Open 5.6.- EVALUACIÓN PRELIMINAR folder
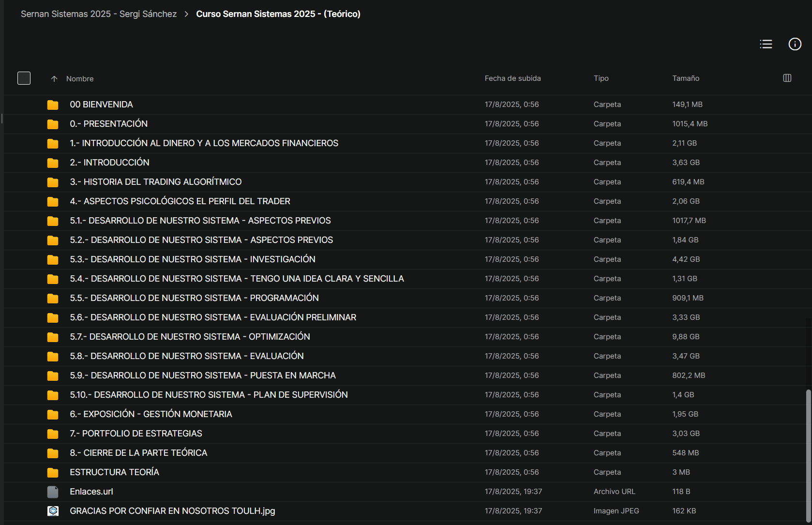This screenshot has height=525, width=812. 213,317
